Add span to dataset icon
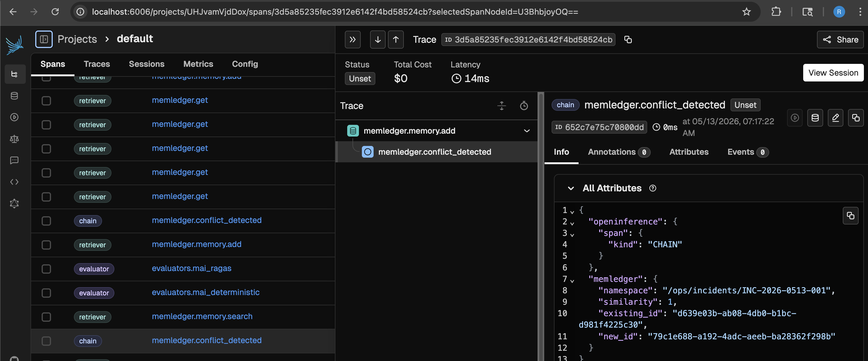The width and height of the screenshot is (868, 361). pos(815,118)
